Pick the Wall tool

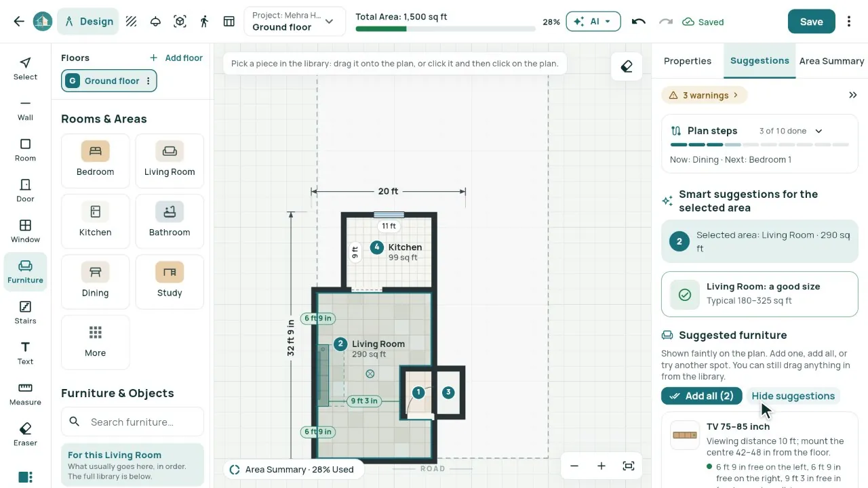(25, 109)
